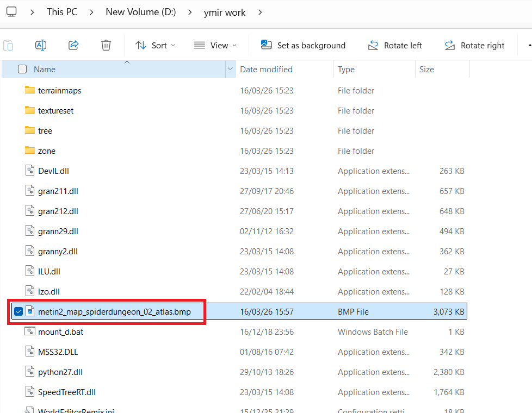This screenshot has height=413, width=532.
Task: Click the This PC monitor icon
Action: pos(11,11)
